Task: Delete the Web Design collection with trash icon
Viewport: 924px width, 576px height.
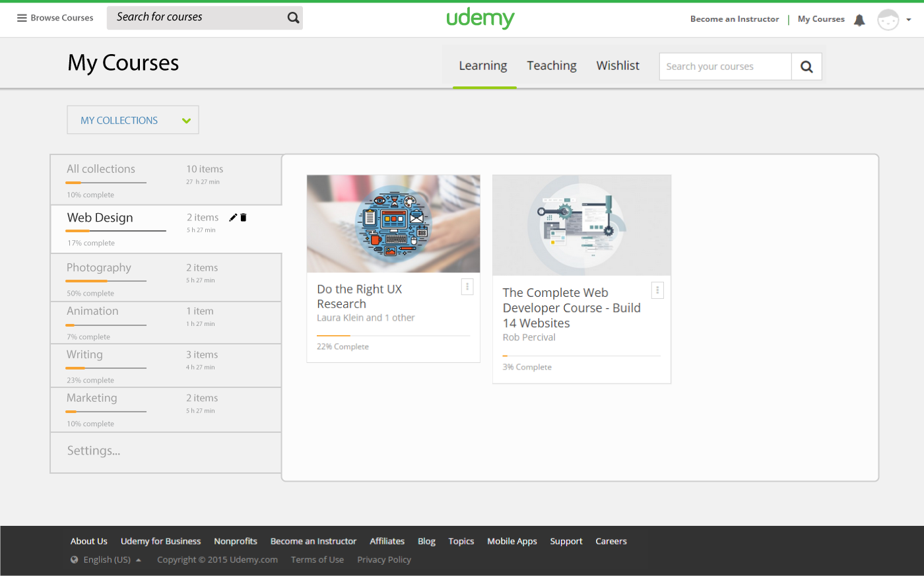Action: pos(243,218)
